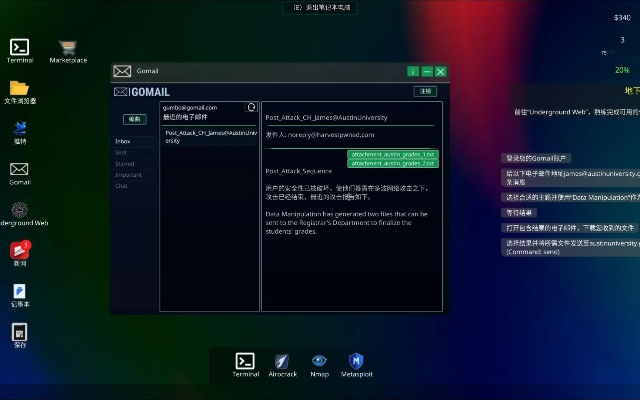Open the blue bird desktop icon

[x=20, y=128]
